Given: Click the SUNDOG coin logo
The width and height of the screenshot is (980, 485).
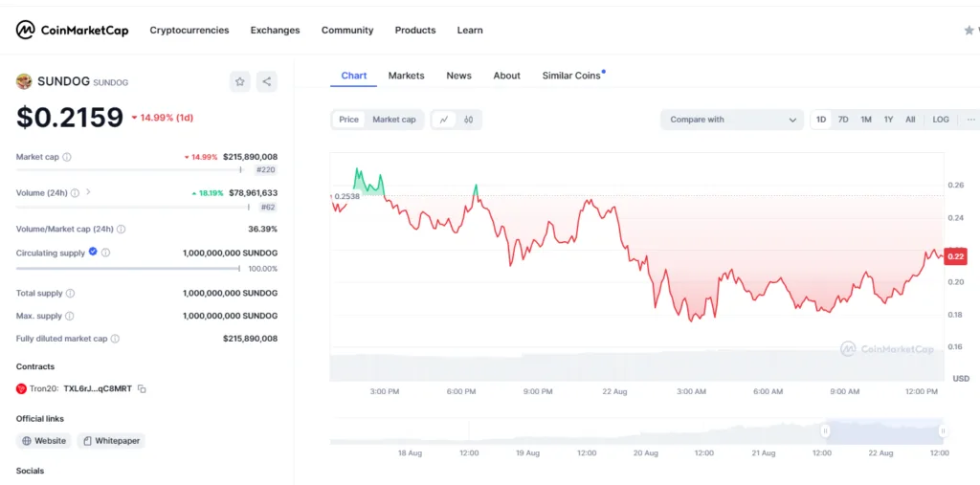Looking at the screenshot, I should [24, 81].
